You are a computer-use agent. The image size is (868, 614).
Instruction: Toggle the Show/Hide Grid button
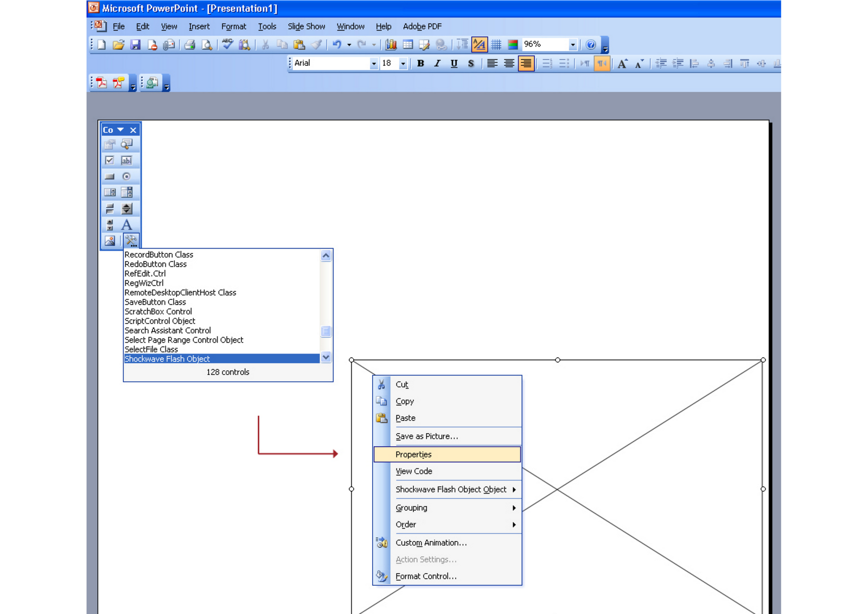(x=496, y=45)
